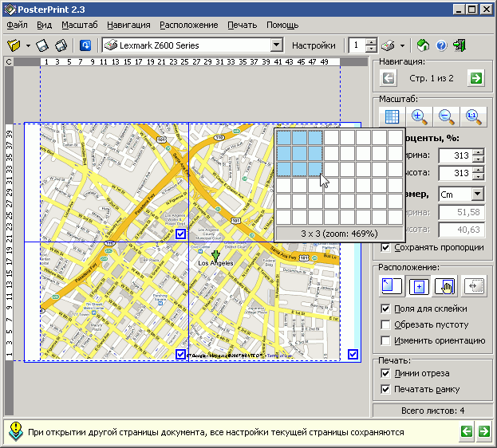Screen dimensions: 497x448
Task: Go to next page in Навигация panel
Action: tap(475, 78)
